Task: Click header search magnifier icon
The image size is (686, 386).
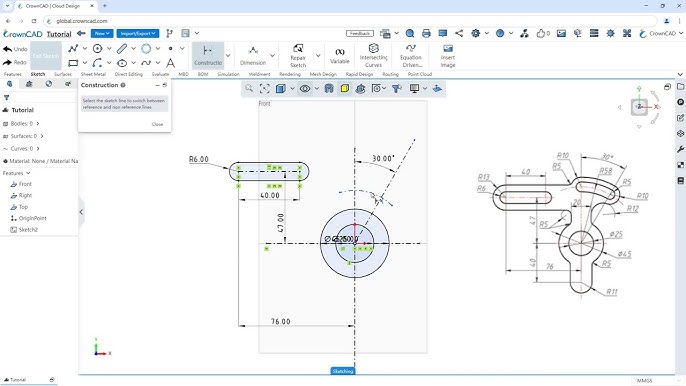Action: pos(410,33)
